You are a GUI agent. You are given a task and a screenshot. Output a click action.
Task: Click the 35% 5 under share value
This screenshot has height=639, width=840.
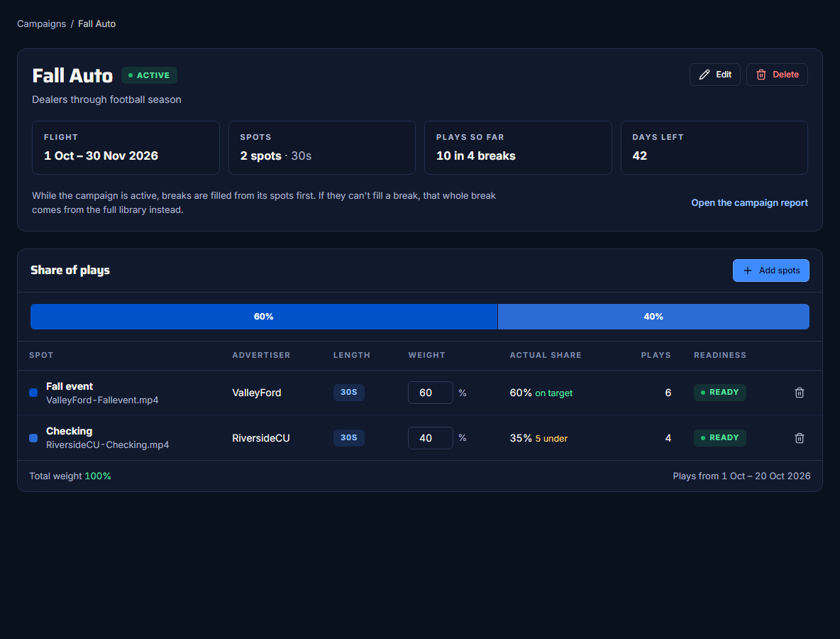click(538, 438)
